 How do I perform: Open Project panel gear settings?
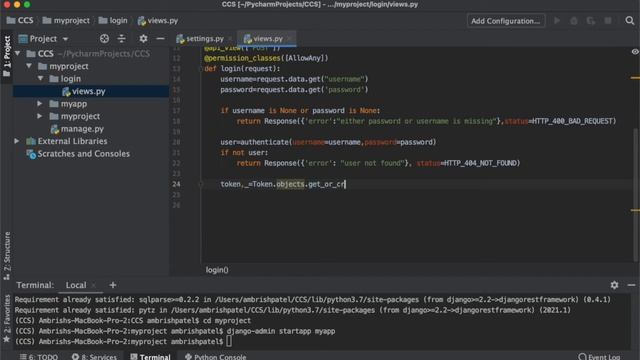coord(143,38)
